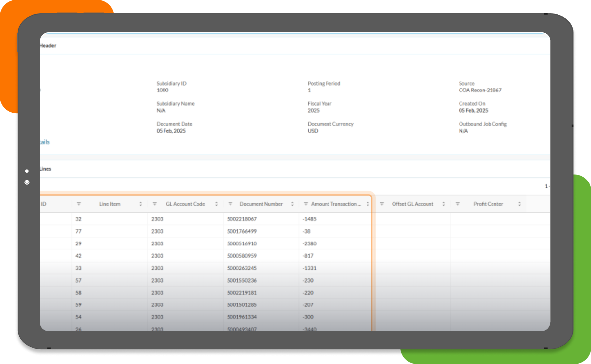Click line item 32 cell

pos(79,219)
